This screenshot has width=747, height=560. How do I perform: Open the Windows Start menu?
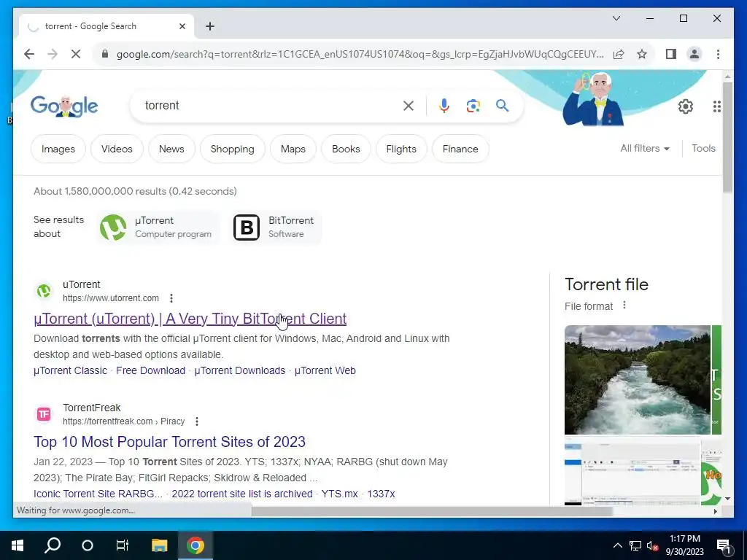(x=18, y=545)
